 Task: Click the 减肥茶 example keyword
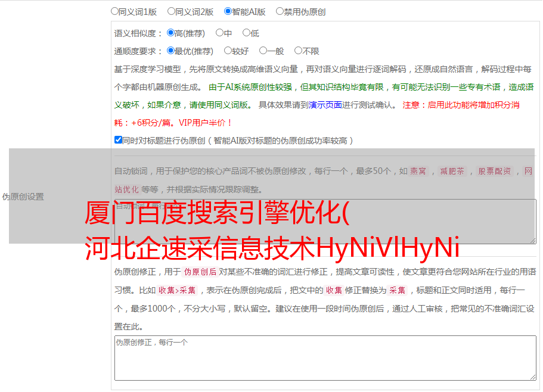[x=452, y=171]
